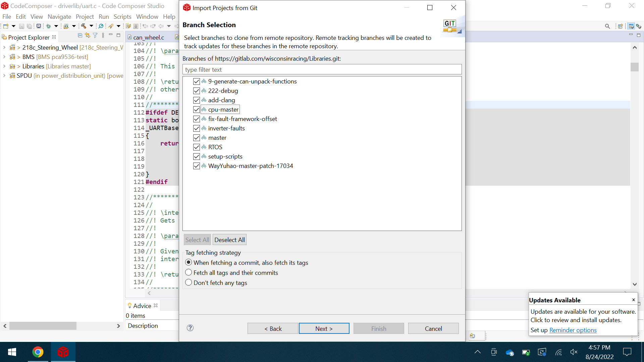Click the branch filter text field
644x362 pixels.
pos(322,70)
